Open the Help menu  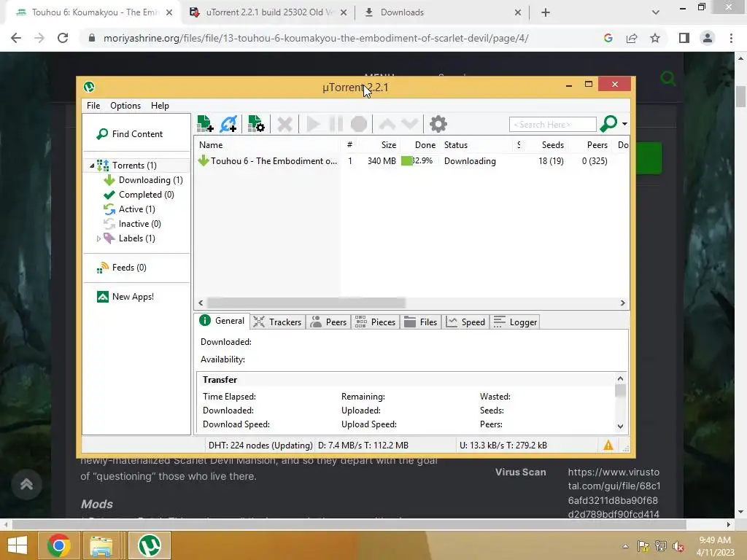coord(160,106)
